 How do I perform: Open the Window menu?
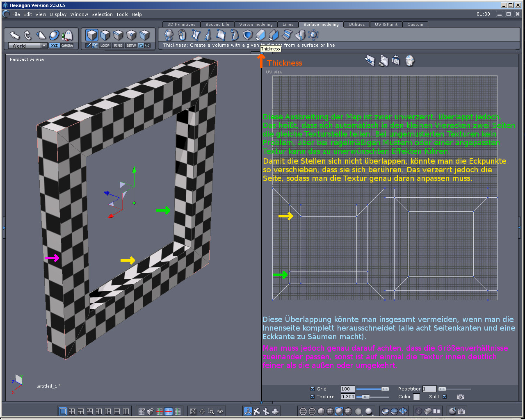(79, 14)
